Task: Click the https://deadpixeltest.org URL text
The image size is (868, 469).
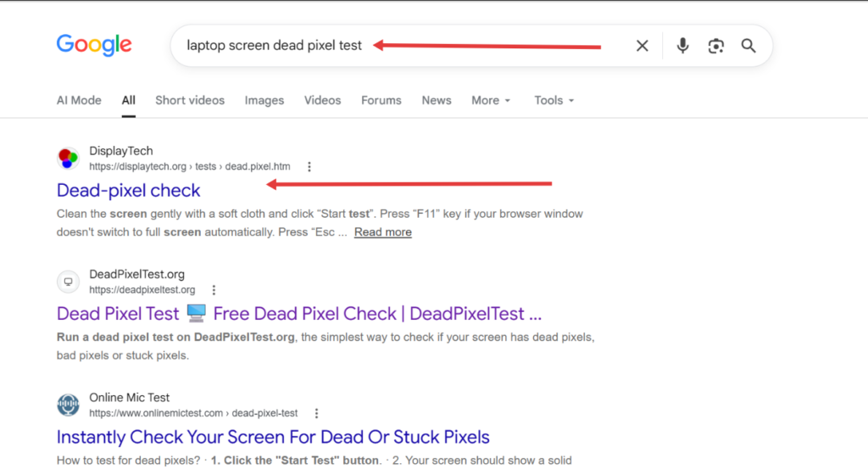Action: 142,289
